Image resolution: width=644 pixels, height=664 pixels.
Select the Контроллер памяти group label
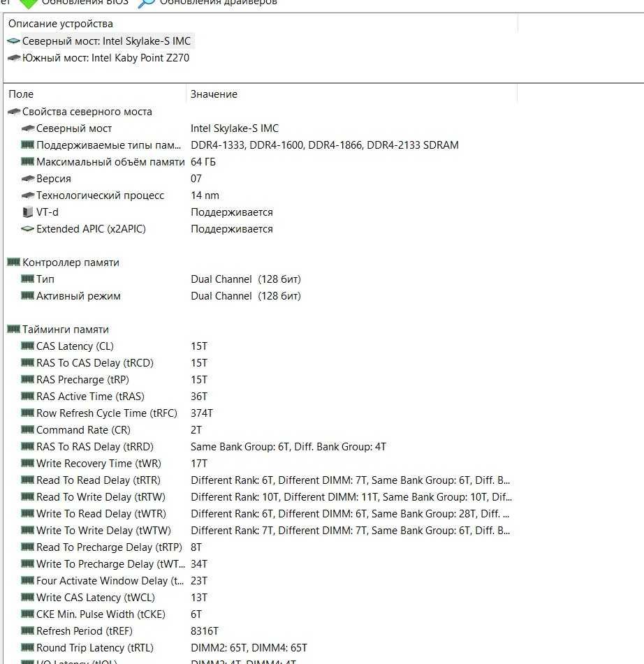[71, 263]
